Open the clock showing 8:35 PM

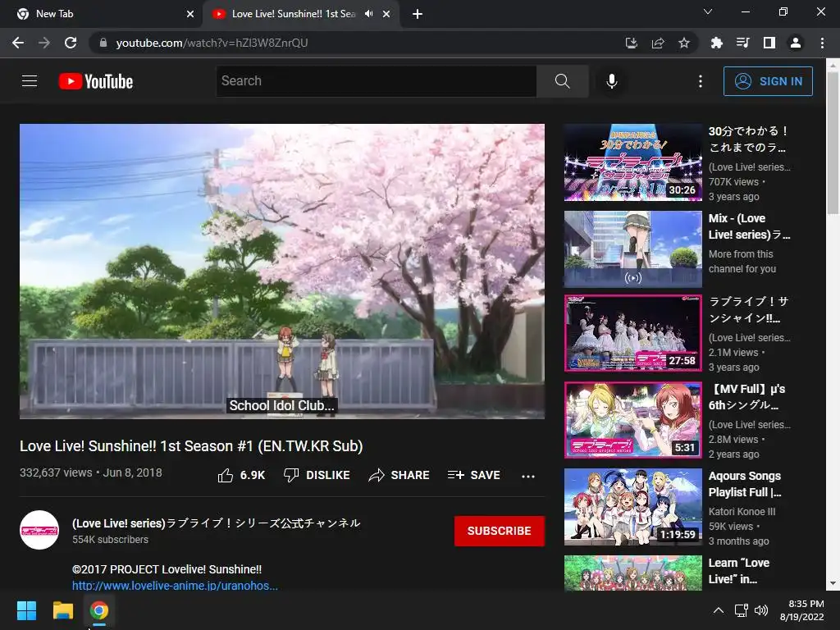click(802, 610)
